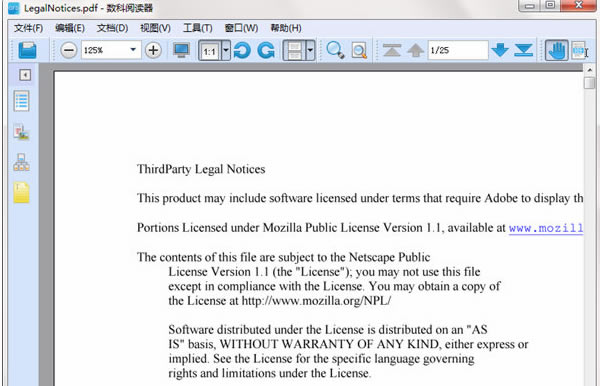The image size is (600, 386).
Task: Zoom out with the minus button
Action: point(69,50)
